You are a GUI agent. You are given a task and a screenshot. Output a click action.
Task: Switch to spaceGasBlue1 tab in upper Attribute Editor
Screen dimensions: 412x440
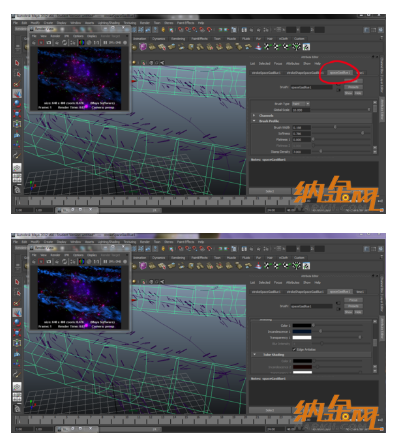point(339,72)
